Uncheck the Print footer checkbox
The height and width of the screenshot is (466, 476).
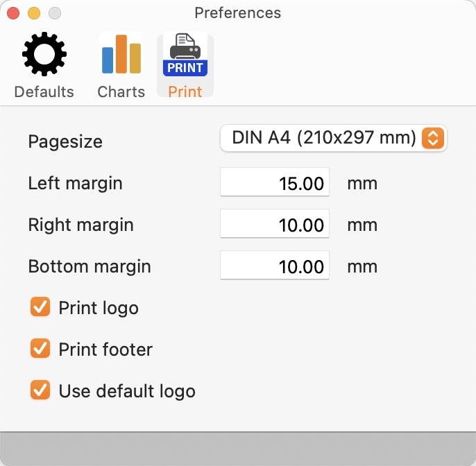[40, 348]
